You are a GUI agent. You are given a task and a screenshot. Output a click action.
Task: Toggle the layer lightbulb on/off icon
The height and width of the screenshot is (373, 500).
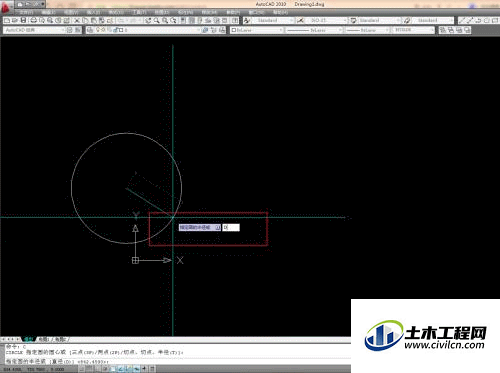(x=98, y=30)
